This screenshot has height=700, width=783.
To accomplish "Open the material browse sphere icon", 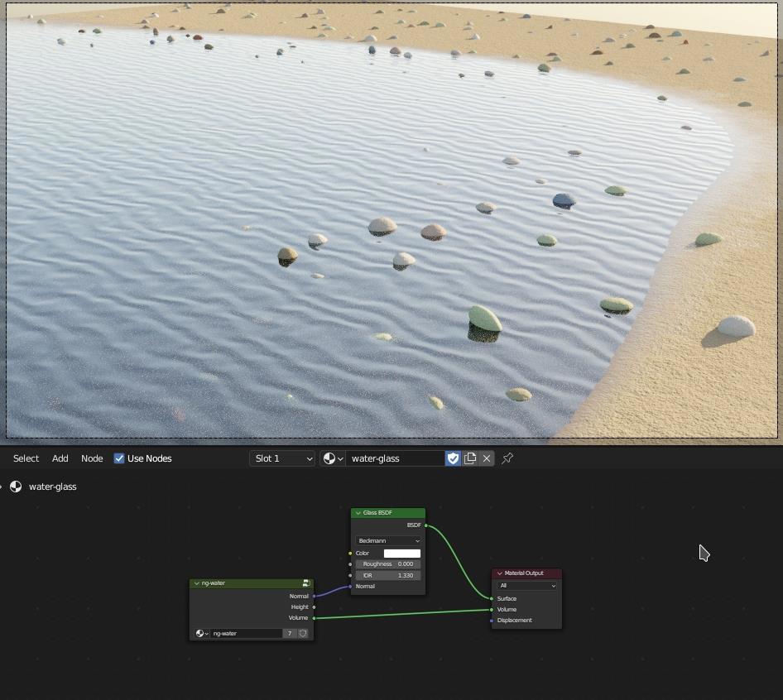I will [x=333, y=458].
